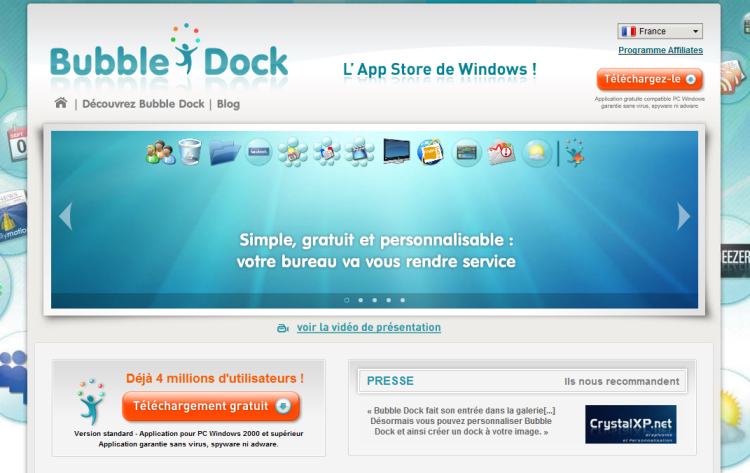Open the Programme Affiliates link
The image size is (750, 473).
(660, 50)
